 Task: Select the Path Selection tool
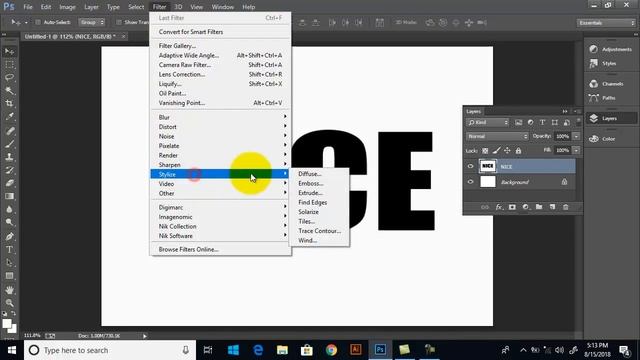point(9,262)
